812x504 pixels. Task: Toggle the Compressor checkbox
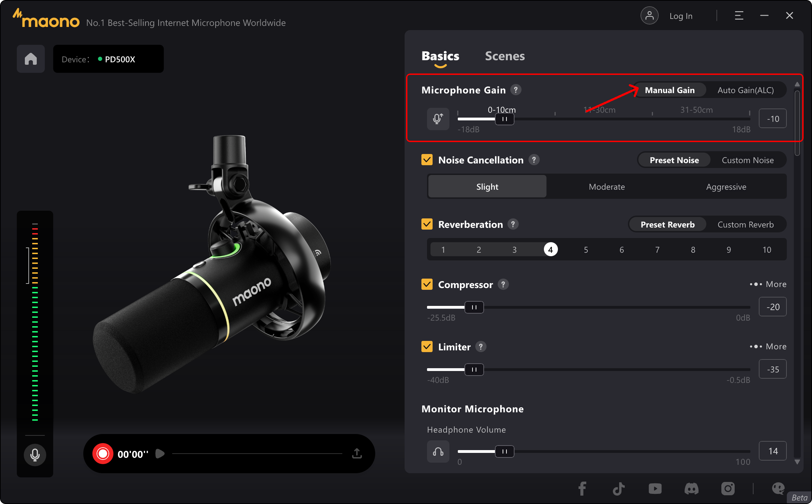tap(427, 285)
